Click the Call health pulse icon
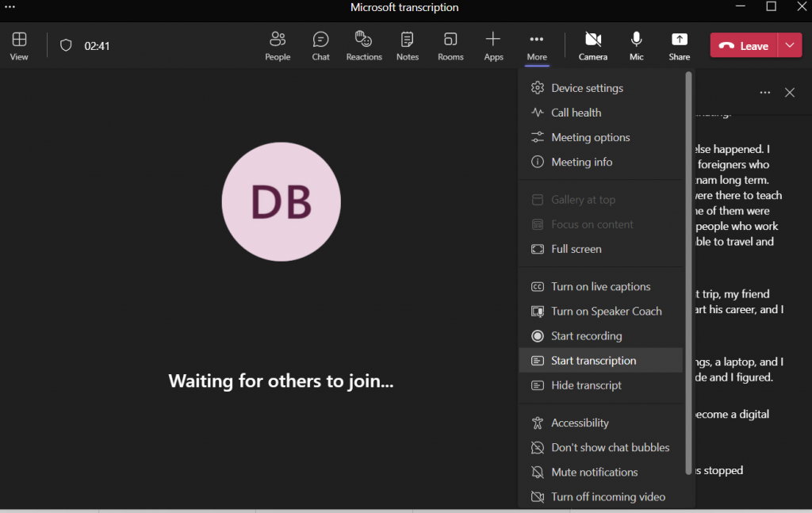This screenshot has width=812, height=513. point(538,113)
